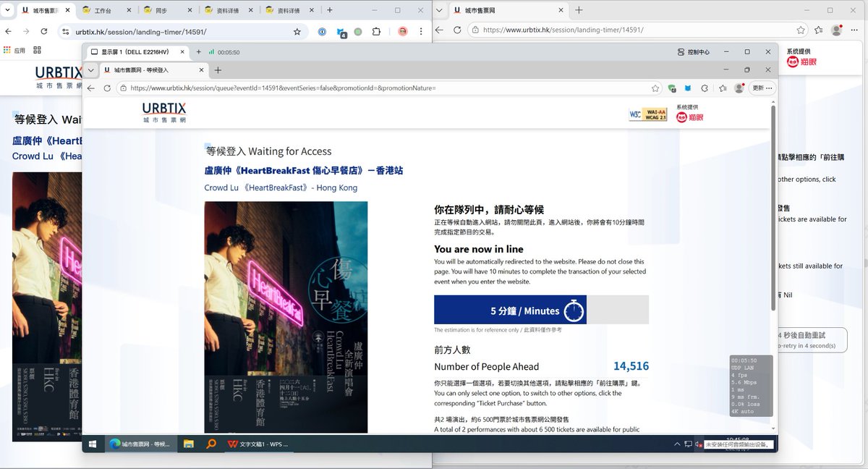Expand tab actions chevron in remote Edge
The height and width of the screenshot is (469, 868).
tap(90, 70)
